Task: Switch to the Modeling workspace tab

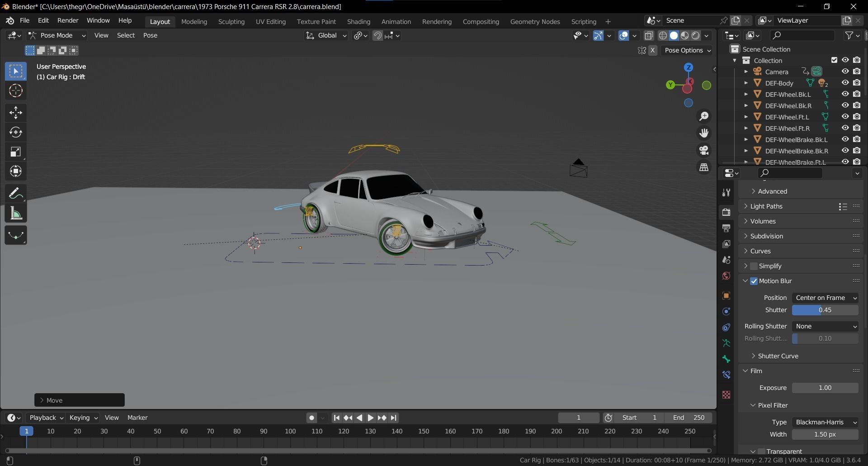Action: coord(194,22)
